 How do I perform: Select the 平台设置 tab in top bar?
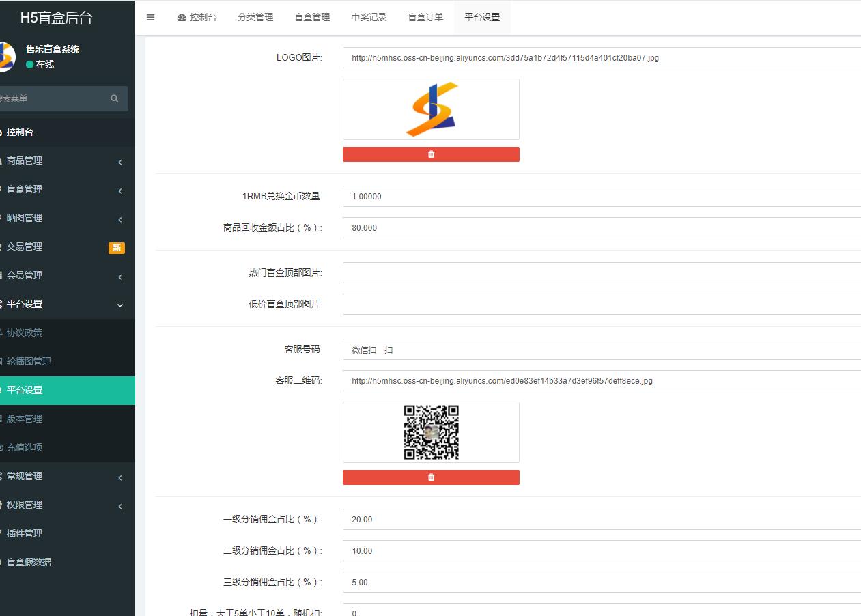point(482,18)
